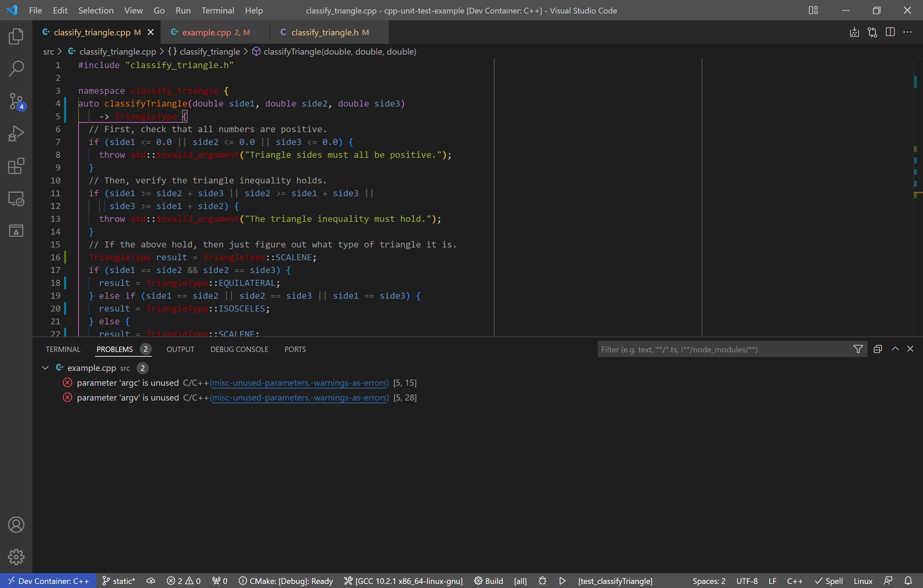Click the feedback icon in status bar
This screenshot has height=588, width=923.
point(888,581)
